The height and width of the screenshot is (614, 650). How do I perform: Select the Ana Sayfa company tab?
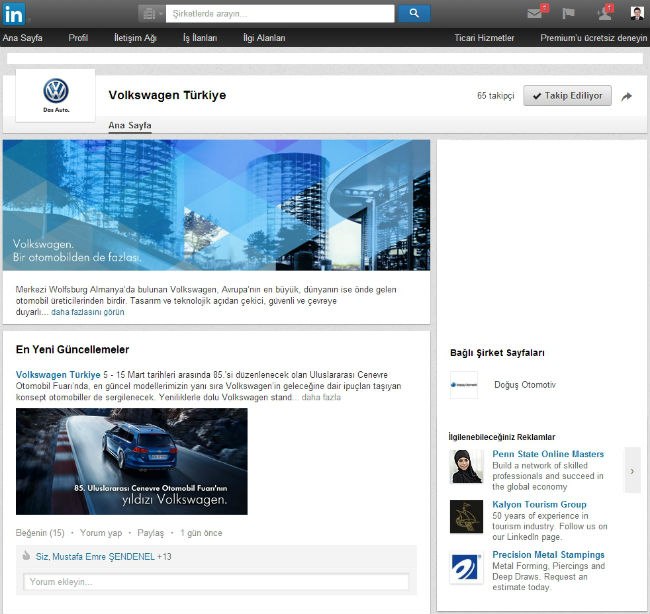[130, 125]
